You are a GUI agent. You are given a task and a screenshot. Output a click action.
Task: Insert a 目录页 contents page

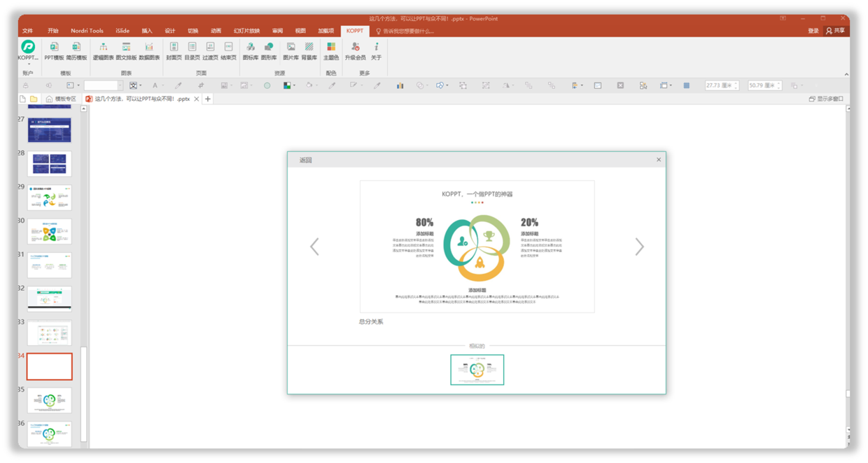[192, 50]
